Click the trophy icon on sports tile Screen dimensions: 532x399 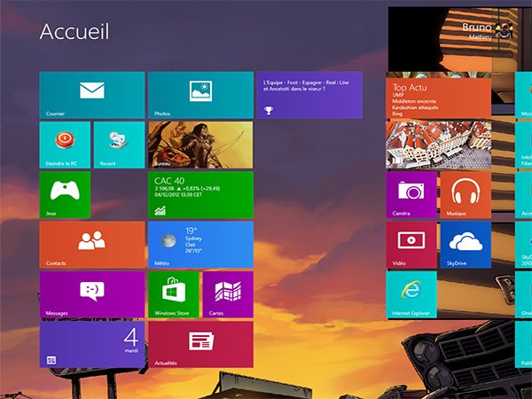(269, 110)
